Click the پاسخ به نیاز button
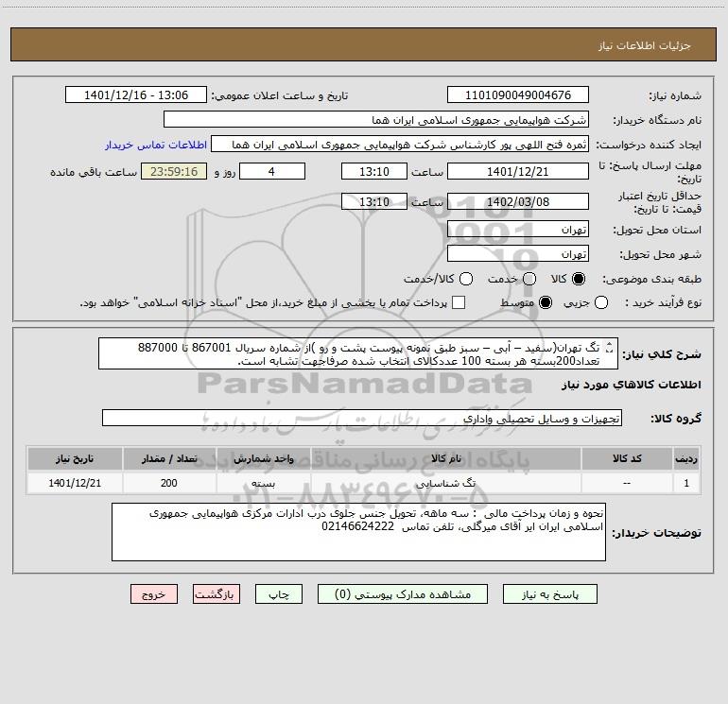Screen dimensions: 728x704 tap(550, 594)
